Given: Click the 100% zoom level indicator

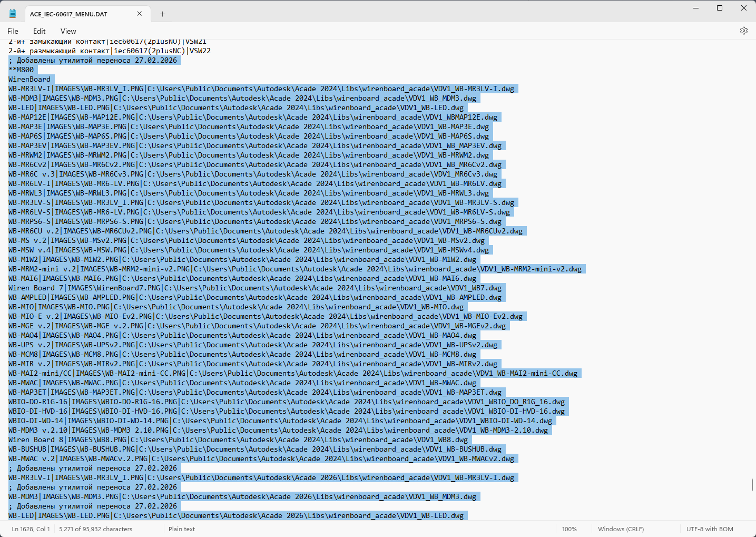Looking at the screenshot, I should (x=569, y=529).
